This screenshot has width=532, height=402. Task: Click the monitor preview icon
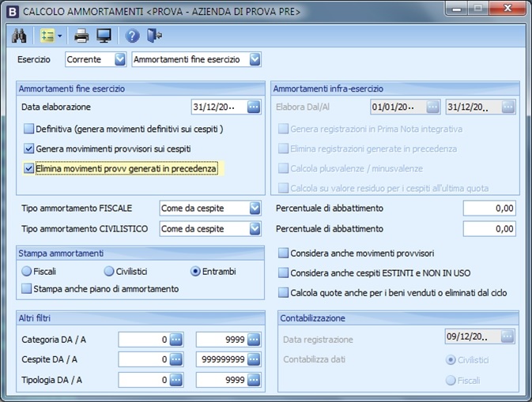(x=104, y=36)
